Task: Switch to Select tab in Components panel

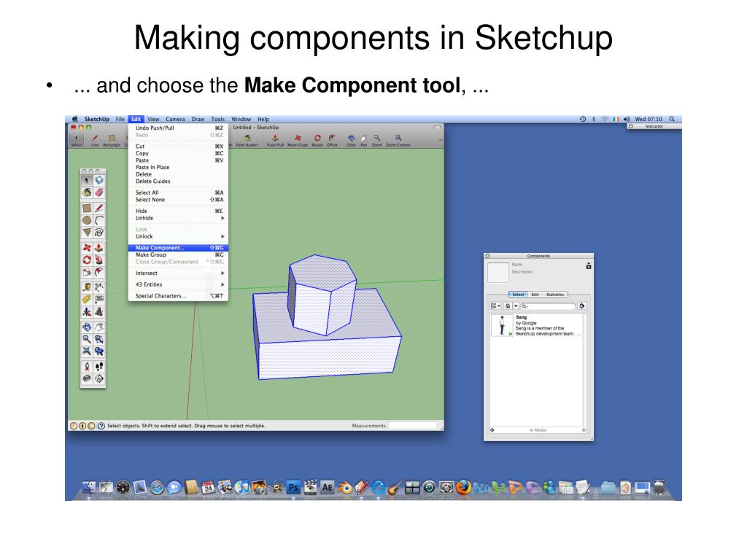Action: pos(519,295)
